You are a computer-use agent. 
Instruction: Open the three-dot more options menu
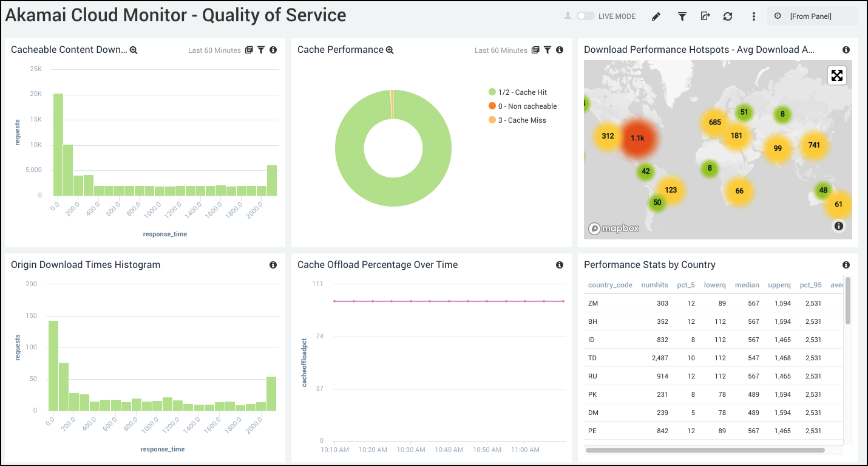[x=753, y=16]
